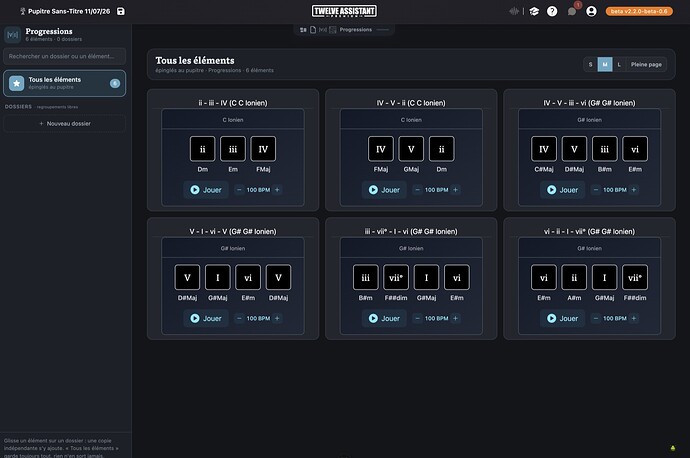Open the user account profile icon
The height and width of the screenshot is (458, 690).
coord(591,11)
